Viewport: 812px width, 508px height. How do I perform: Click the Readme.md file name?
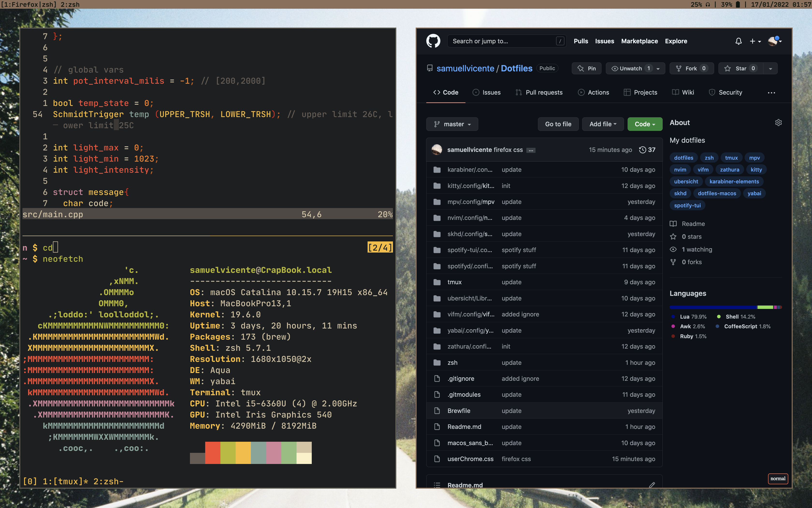coord(464,427)
